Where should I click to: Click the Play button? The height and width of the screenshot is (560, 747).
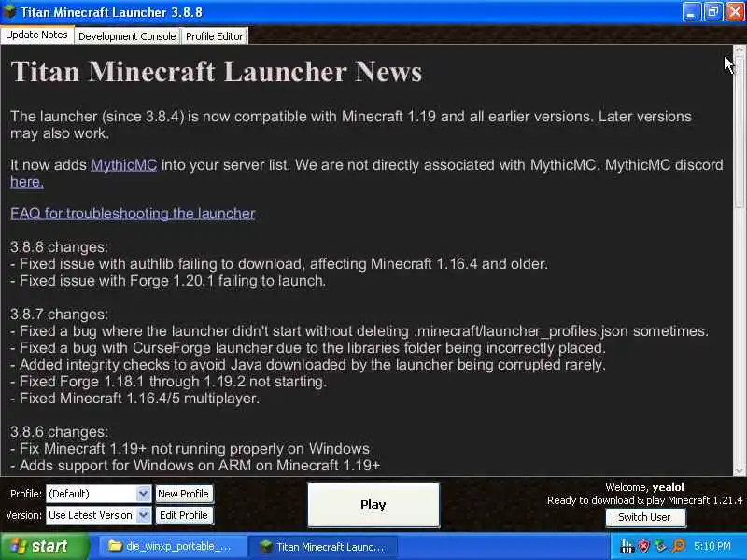click(373, 505)
